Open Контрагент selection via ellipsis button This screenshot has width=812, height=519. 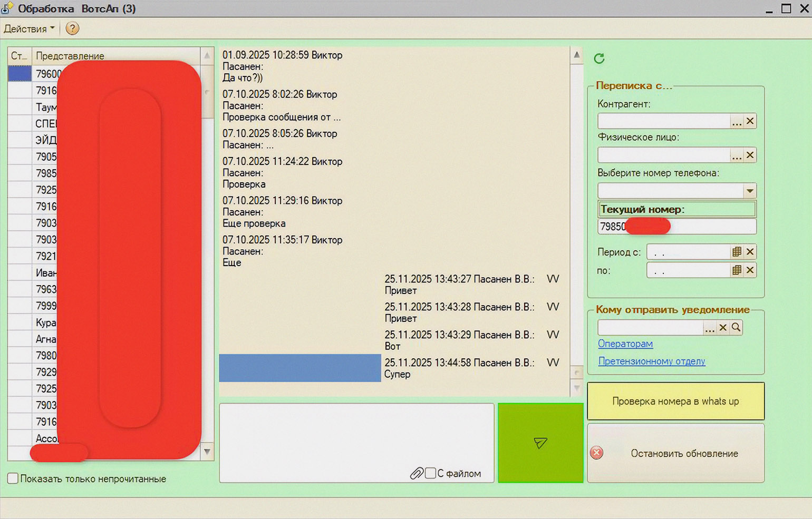pos(736,121)
